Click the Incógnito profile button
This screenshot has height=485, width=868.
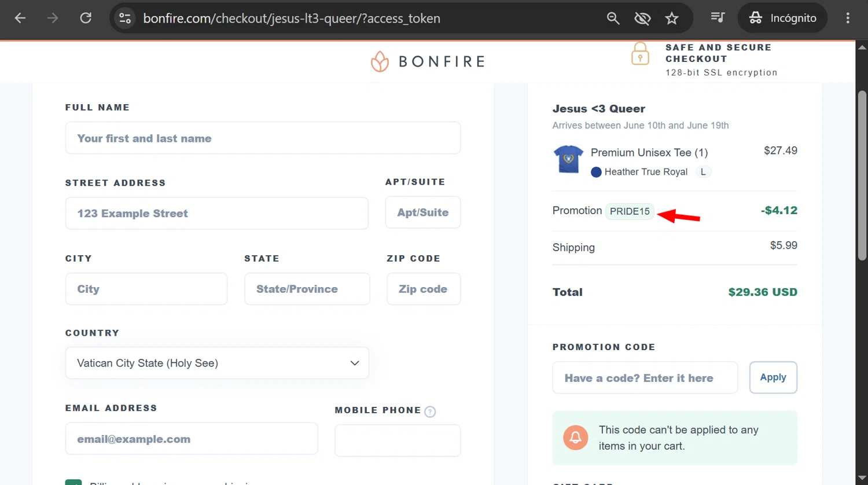[782, 18]
